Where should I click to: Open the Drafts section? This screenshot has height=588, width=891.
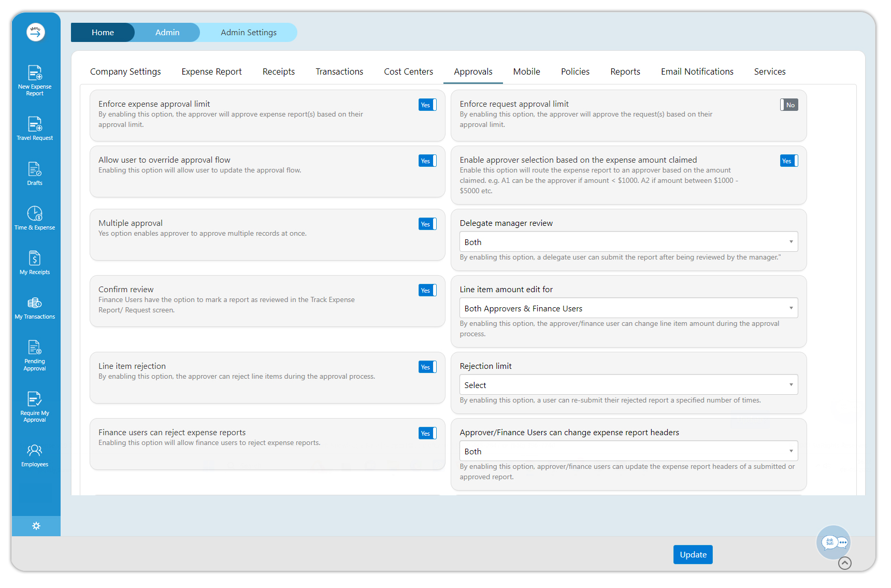pyautogui.click(x=35, y=173)
